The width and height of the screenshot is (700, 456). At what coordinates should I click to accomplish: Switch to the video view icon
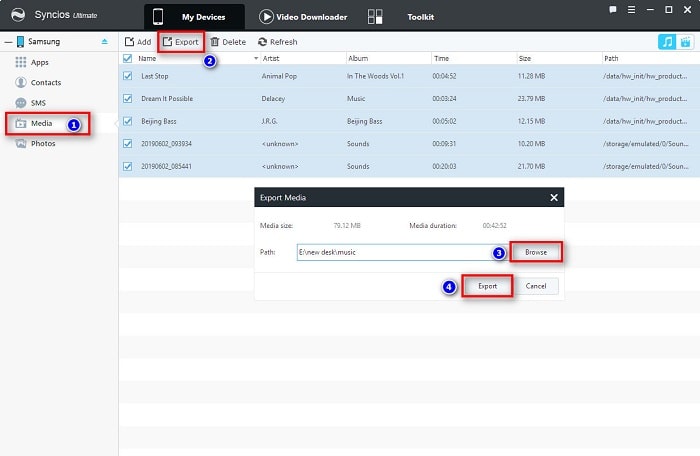(x=685, y=42)
